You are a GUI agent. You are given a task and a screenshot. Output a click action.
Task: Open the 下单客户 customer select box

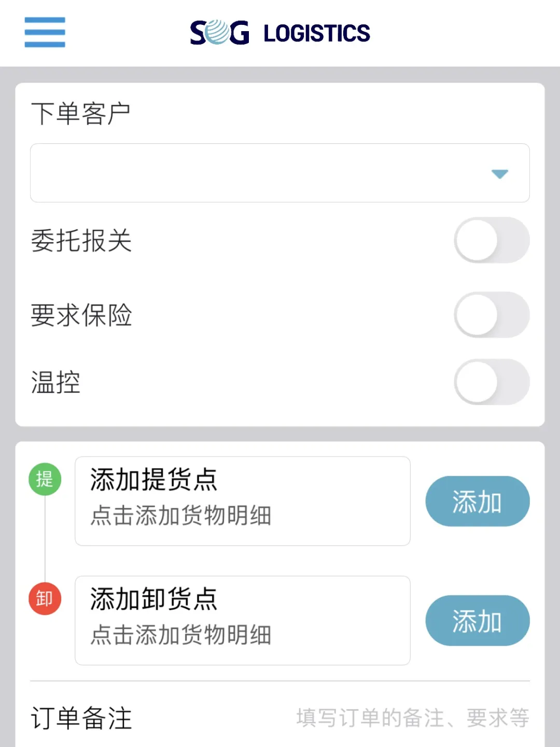(x=259, y=173)
